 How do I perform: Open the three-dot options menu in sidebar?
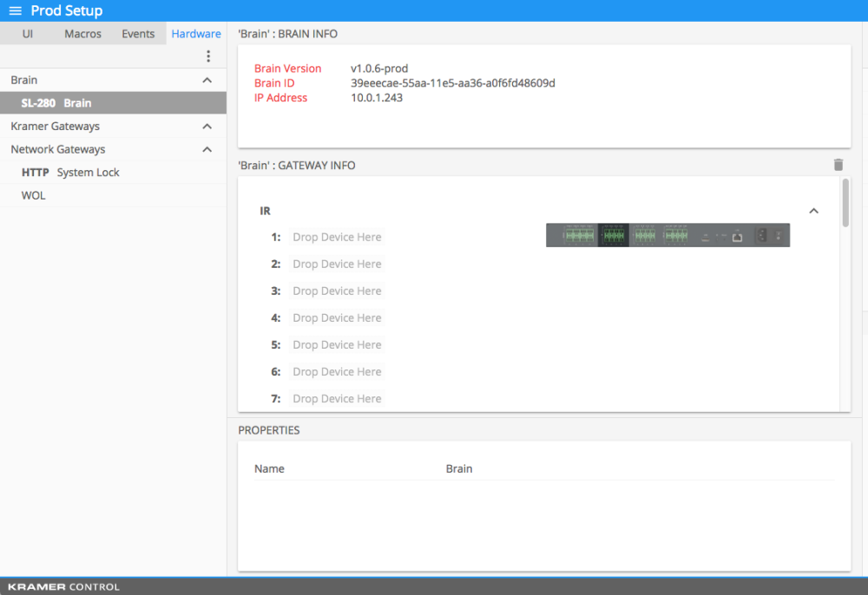[x=207, y=56]
